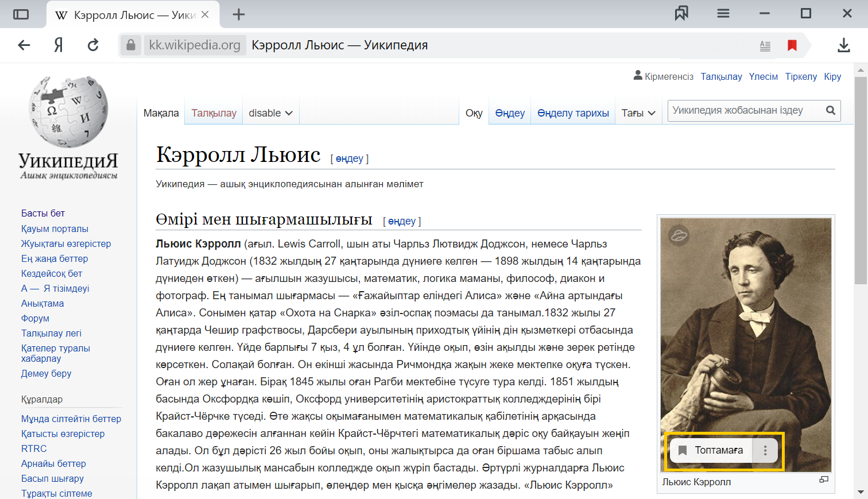This screenshot has width=868, height=499.
Task: Open the Өңдеу tab
Action: tap(510, 113)
